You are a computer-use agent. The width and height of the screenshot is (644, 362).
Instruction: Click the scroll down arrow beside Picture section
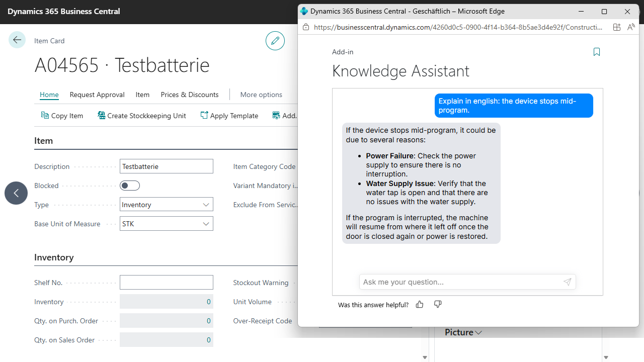click(425, 357)
